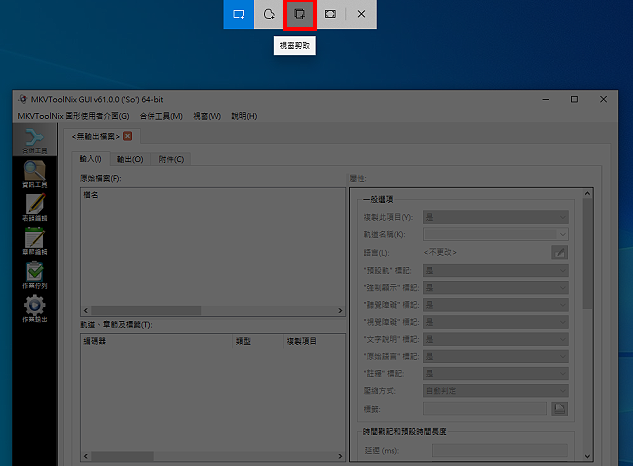Open the Job queue checkmark tool
This screenshot has height=466, width=633.
click(x=35, y=275)
